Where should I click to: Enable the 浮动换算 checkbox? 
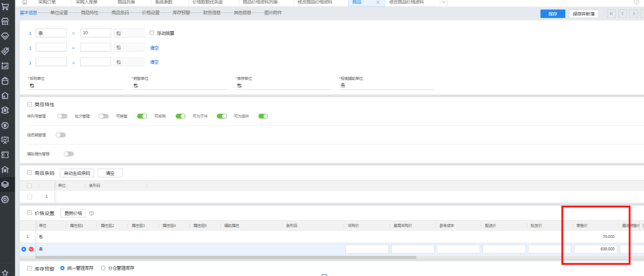tap(151, 32)
